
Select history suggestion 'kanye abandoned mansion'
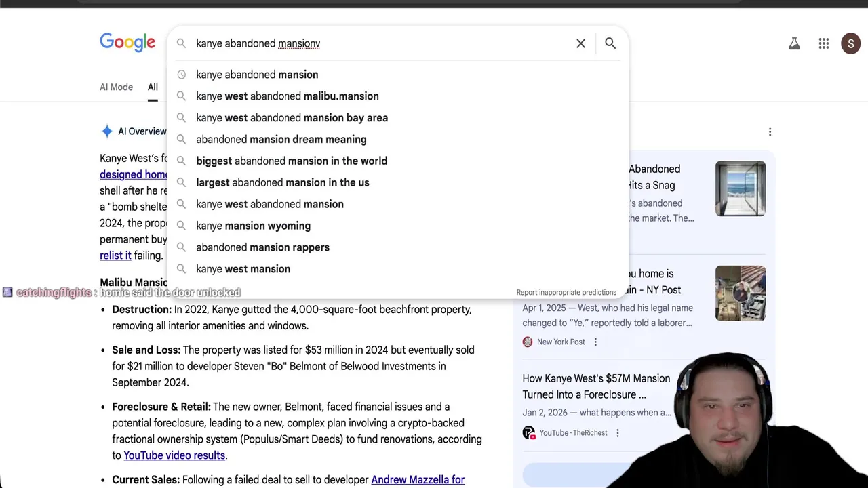(x=397, y=75)
